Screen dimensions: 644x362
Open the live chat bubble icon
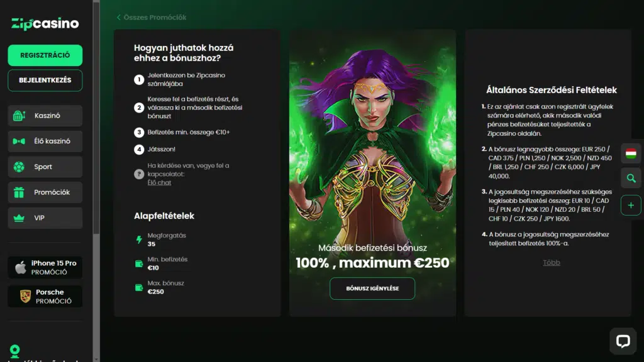623,341
